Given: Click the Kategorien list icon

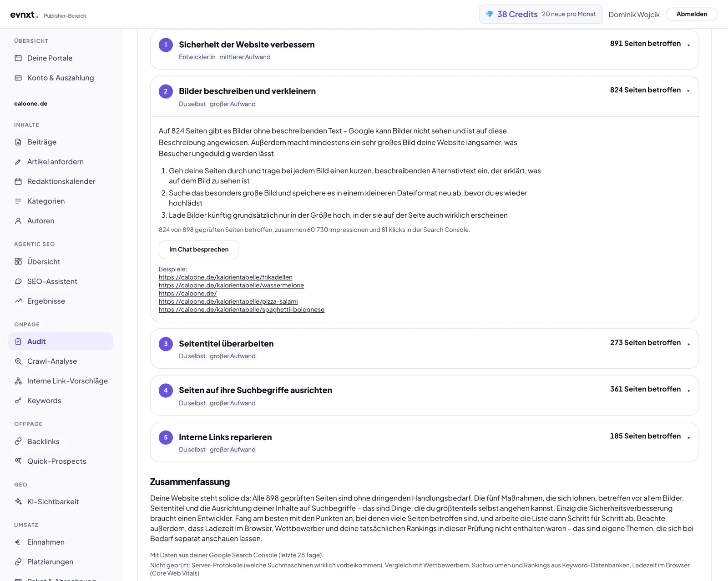Looking at the screenshot, I should point(18,201).
